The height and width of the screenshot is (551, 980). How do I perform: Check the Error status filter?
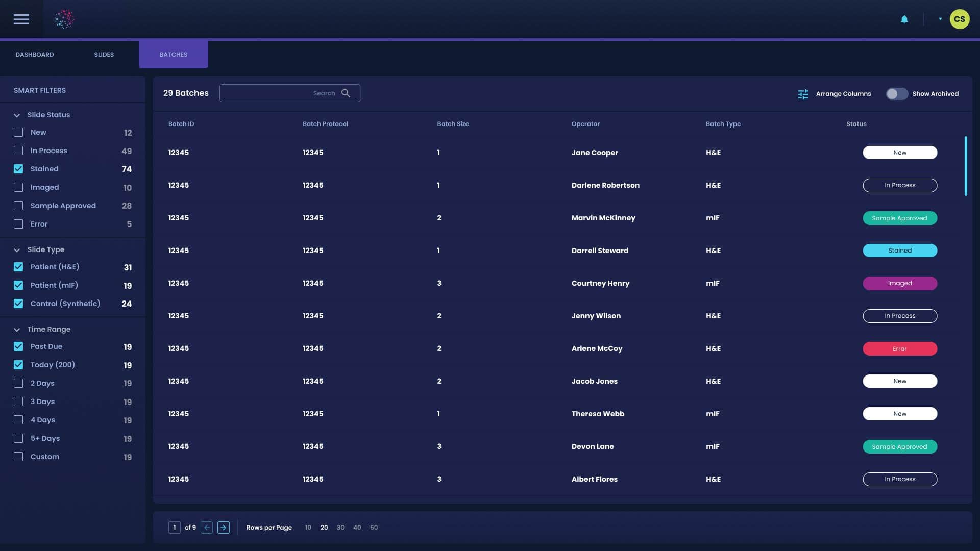[x=18, y=224]
